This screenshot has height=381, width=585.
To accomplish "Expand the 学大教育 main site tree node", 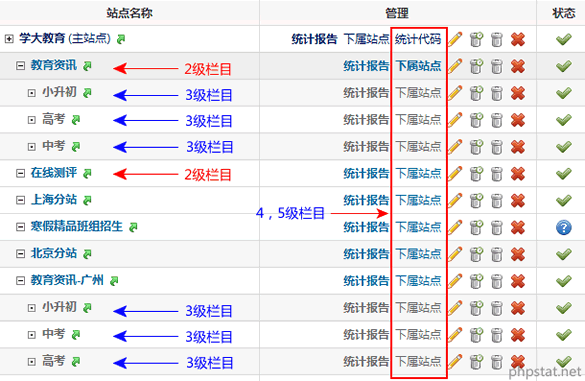I will (9, 39).
